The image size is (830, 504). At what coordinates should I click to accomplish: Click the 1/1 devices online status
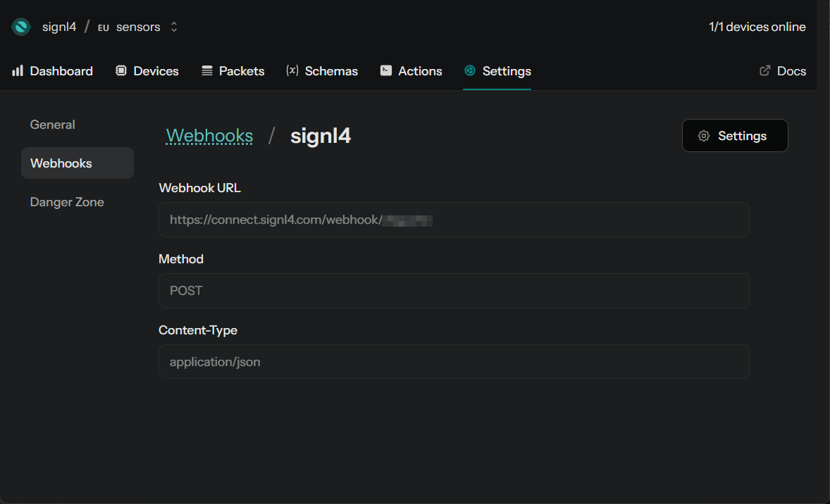click(757, 27)
